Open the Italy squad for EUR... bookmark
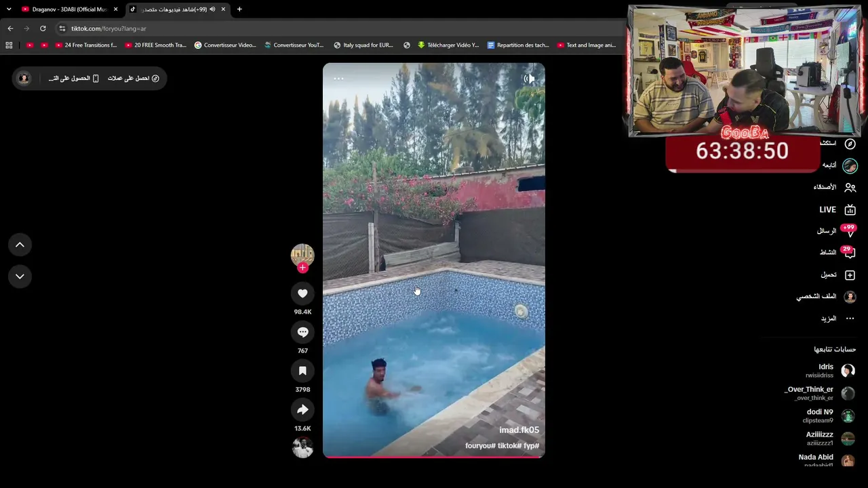The image size is (868, 488). click(x=363, y=45)
